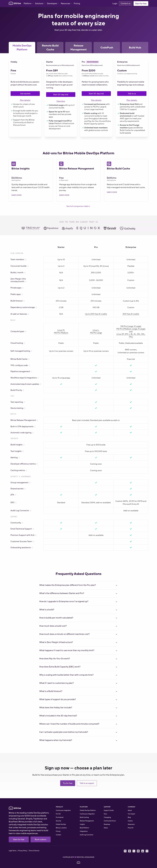157x868 pixels.
Task: Select the CodePush plans tab
Action: [107, 48]
